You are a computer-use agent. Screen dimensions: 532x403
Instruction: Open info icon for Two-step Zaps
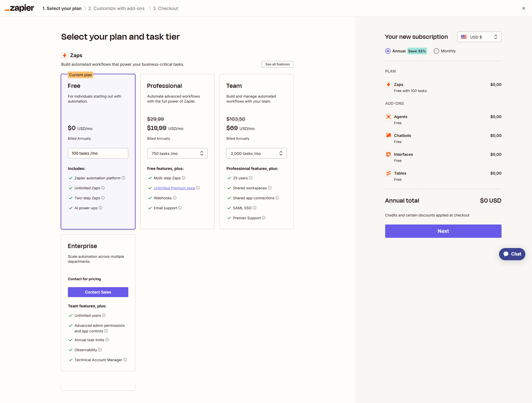pyautogui.click(x=103, y=198)
